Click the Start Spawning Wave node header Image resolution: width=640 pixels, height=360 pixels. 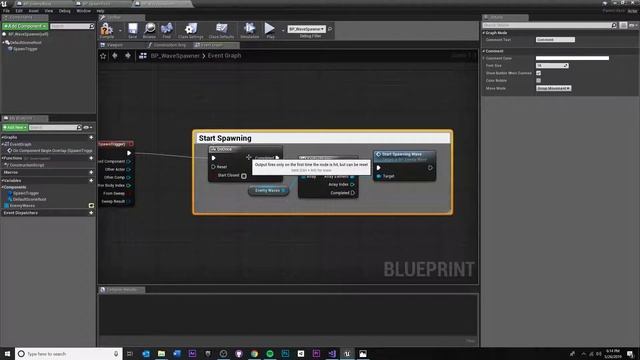(x=404, y=156)
